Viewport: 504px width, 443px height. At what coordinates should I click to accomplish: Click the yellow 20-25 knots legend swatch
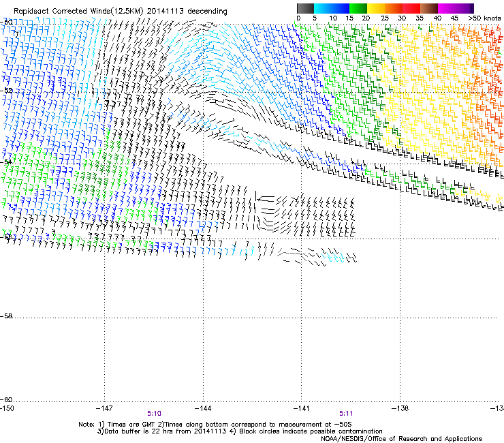(376, 8)
